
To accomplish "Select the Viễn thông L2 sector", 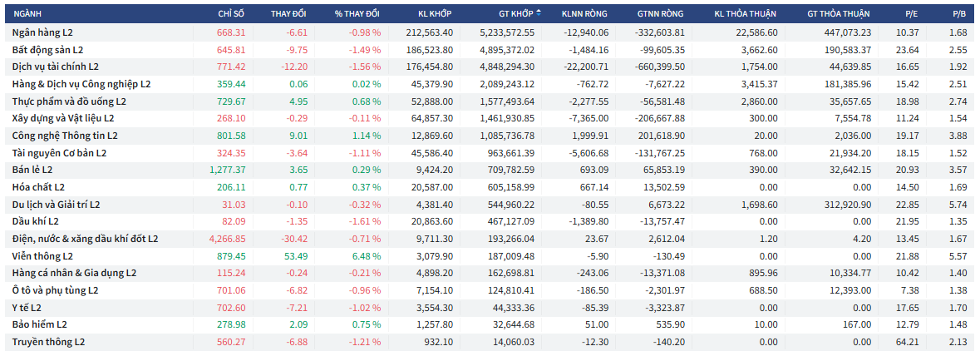I will (x=43, y=256).
